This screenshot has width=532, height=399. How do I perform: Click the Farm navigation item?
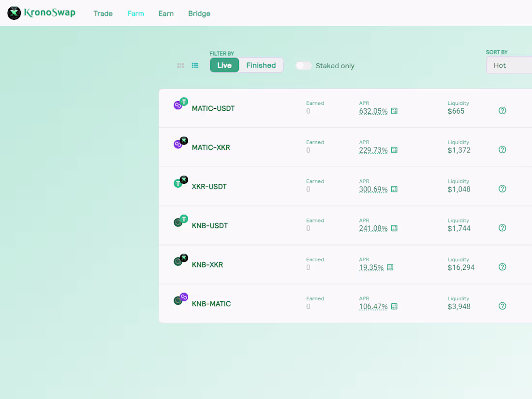point(136,14)
